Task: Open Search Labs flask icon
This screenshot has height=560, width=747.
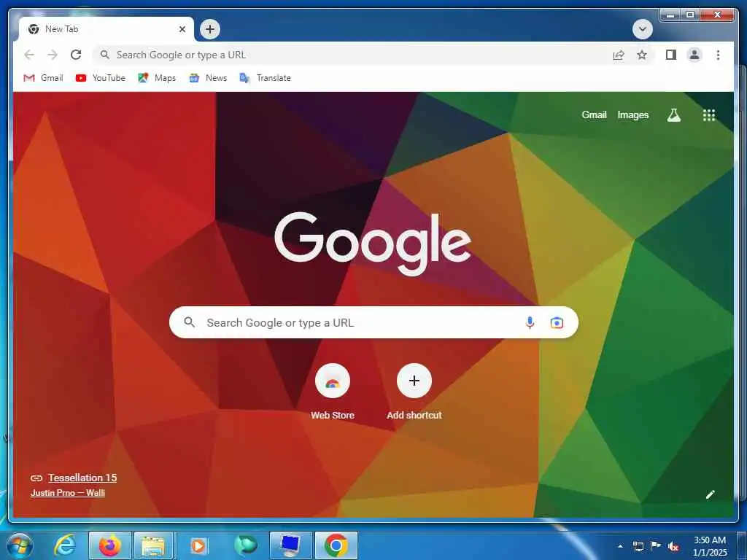Action: [x=673, y=114]
